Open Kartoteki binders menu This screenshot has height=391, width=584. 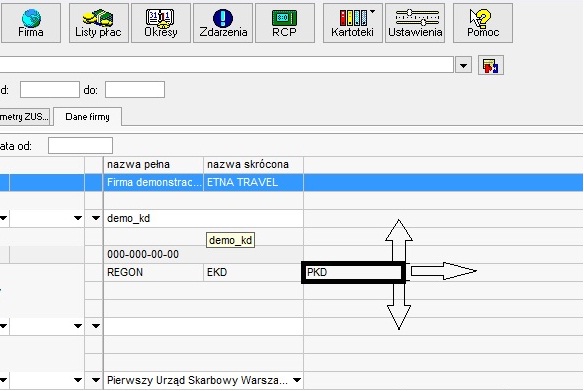click(353, 23)
